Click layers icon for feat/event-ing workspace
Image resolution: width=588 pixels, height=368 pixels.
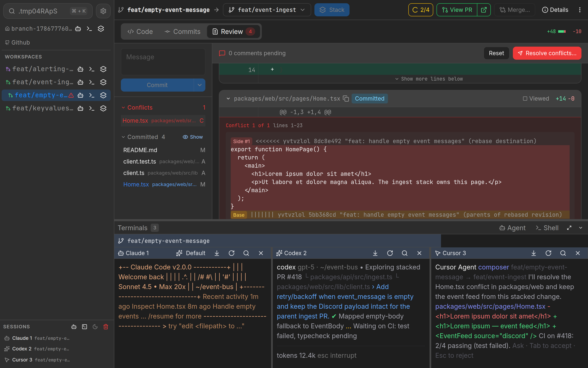click(x=103, y=82)
